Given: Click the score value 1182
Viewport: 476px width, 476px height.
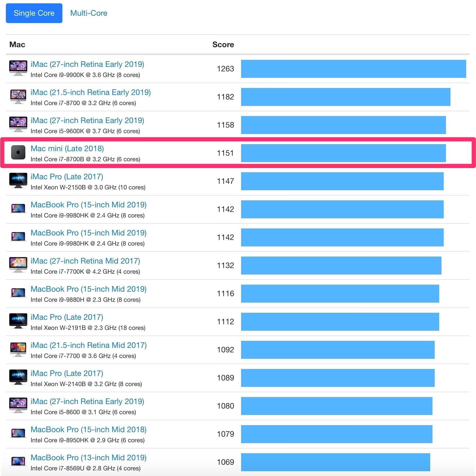Looking at the screenshot, I should [x=225, y=97].
